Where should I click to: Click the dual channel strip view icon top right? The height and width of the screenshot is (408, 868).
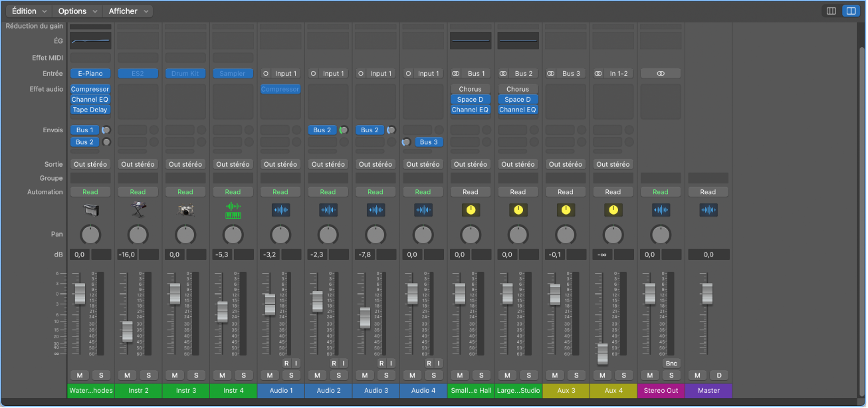click(x=851, y=10)
